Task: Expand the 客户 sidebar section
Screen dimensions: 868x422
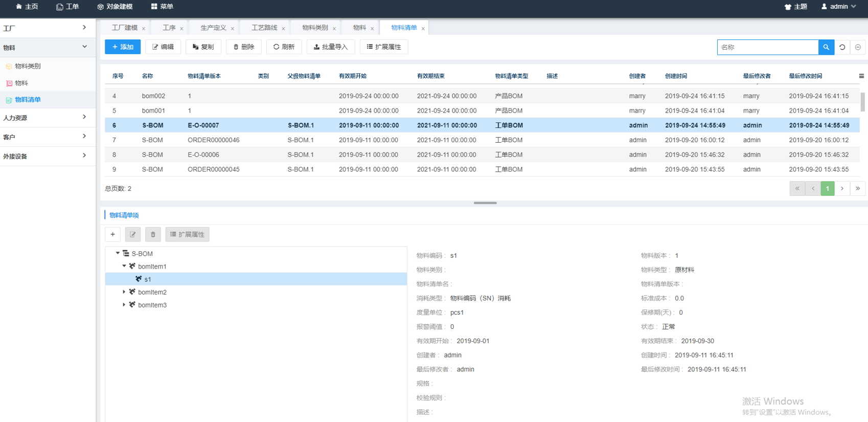Action: pos(48,137)
